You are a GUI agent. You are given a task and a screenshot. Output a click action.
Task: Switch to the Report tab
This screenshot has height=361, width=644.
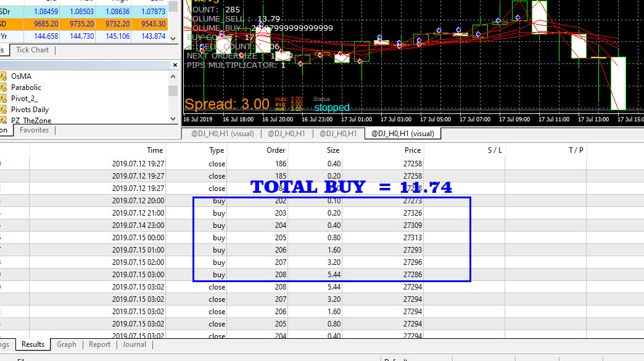click(99, 344)
